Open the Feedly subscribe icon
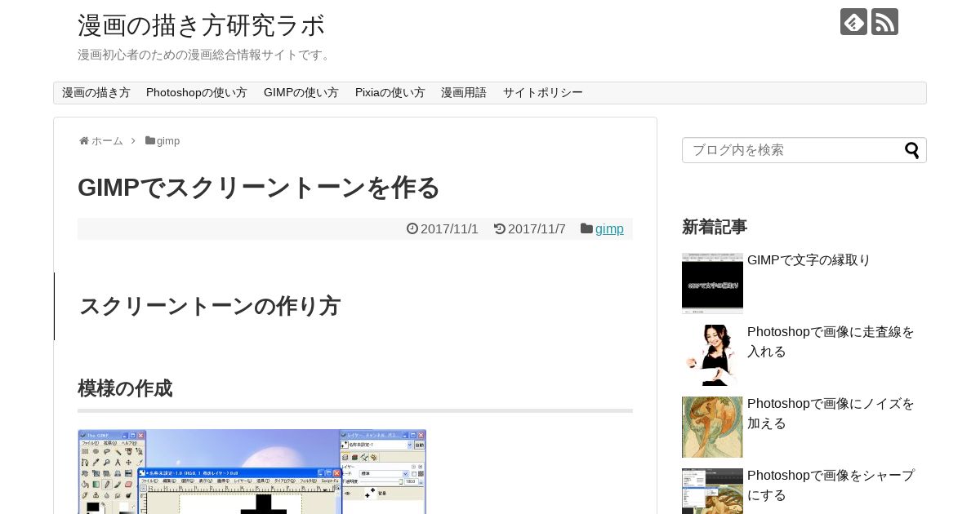Viewport: 980px width, 514px height. click(853, 22)
